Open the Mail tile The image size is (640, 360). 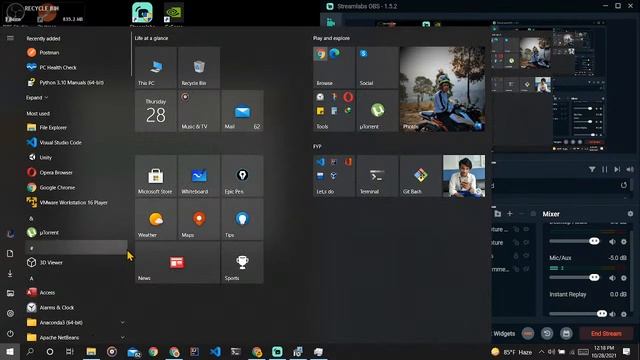(242, 111)
